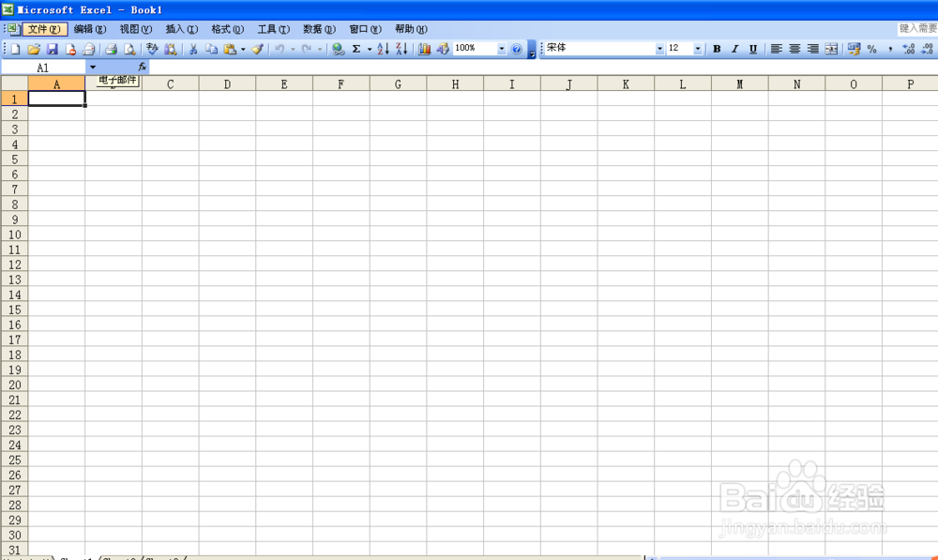Copy the selection with Copy icon

211,49
